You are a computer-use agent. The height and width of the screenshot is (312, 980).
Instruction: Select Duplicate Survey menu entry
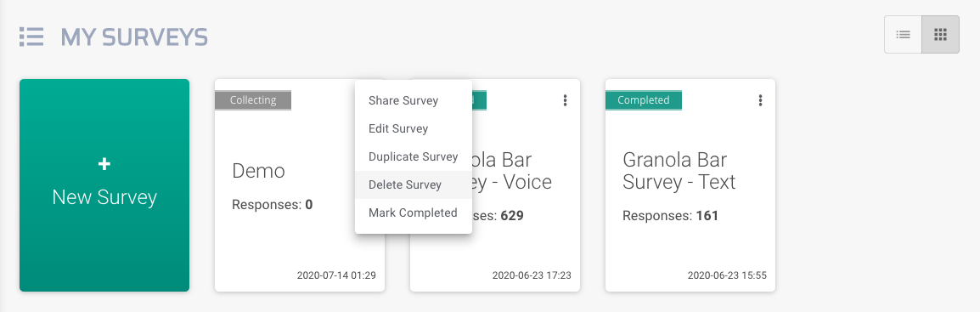point(413,156)
